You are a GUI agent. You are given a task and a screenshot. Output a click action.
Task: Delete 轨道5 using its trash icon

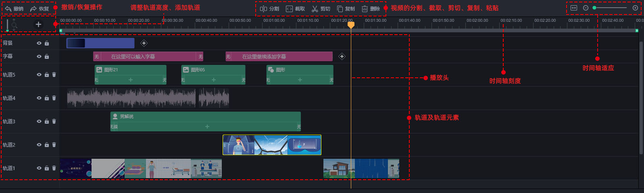click(54, 75)
